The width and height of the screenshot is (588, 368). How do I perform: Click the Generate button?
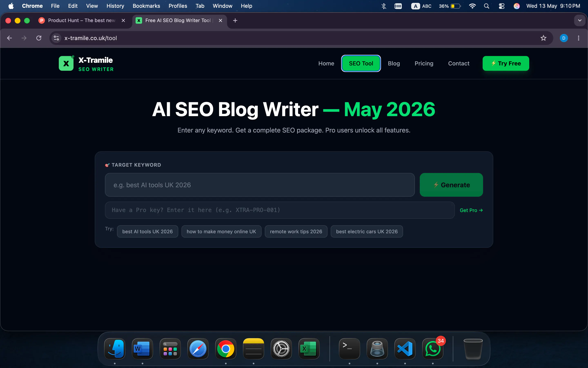tap(451, 185)
